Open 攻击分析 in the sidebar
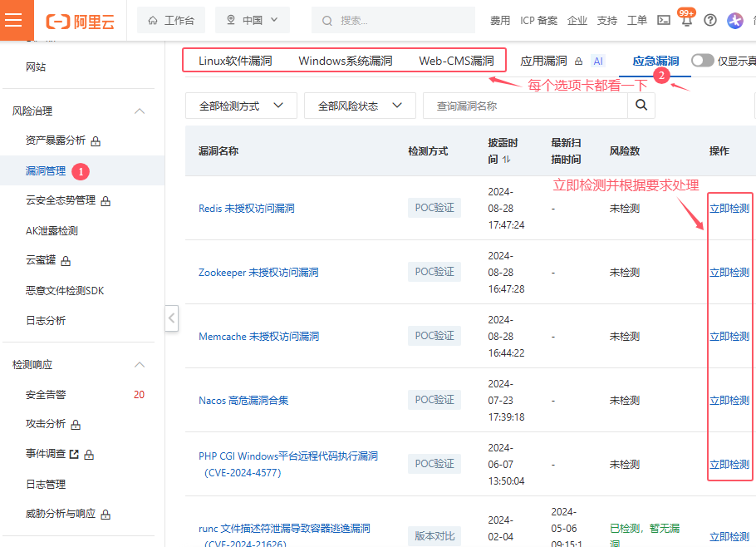Screen dimensions: 756x547 click(x=46, y=424)
